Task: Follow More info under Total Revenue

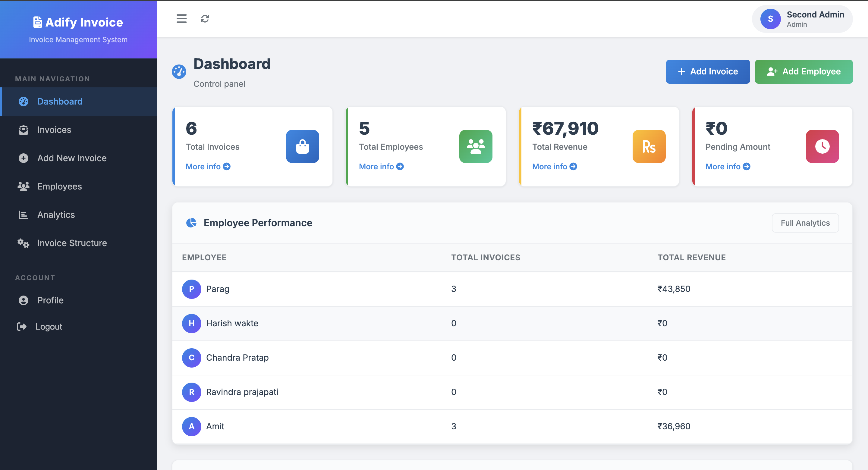Action: (x=554, y=166)
